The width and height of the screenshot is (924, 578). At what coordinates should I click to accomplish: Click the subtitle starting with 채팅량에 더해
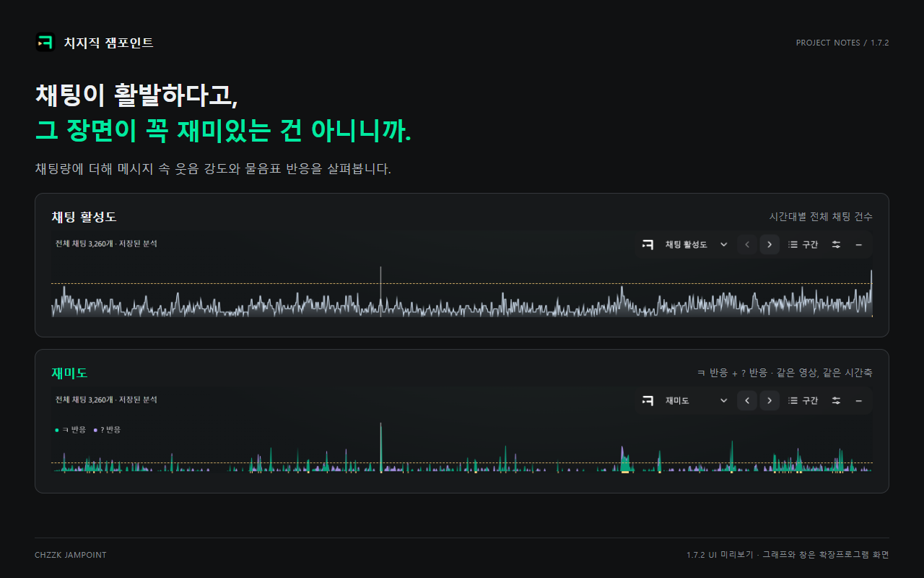pyautogui.click(x=213, y=169)
